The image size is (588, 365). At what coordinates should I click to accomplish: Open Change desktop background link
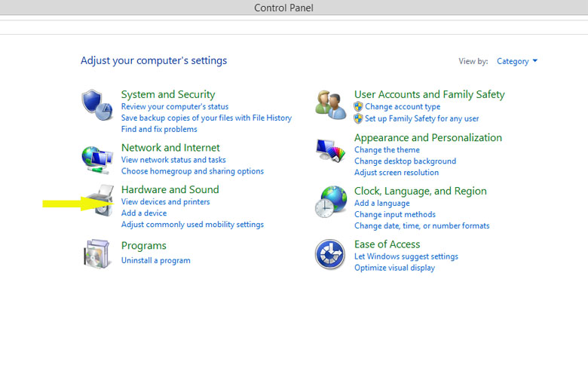(405, 161)
